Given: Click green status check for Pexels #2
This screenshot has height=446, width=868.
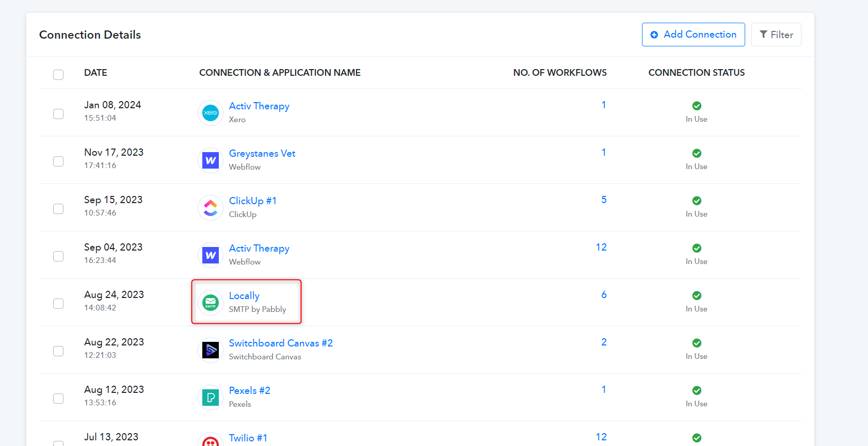Looking at the screenshot, I should (697, 390).
